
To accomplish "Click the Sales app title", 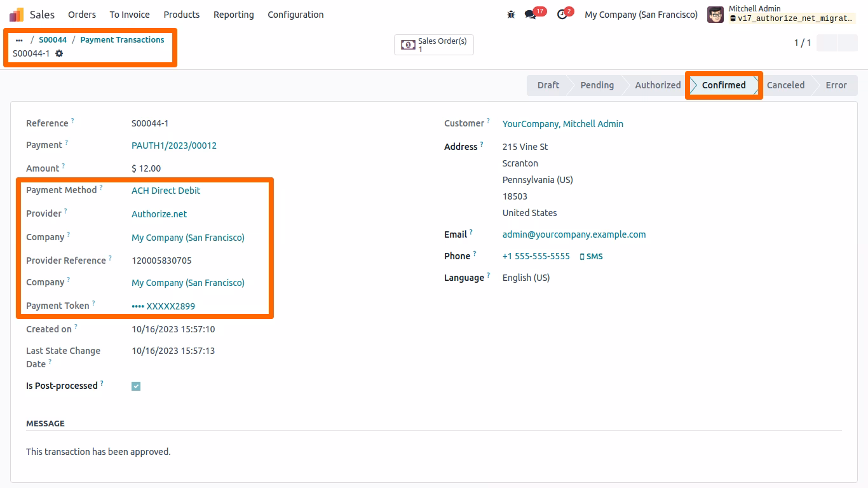I will (x=42, y=15).
